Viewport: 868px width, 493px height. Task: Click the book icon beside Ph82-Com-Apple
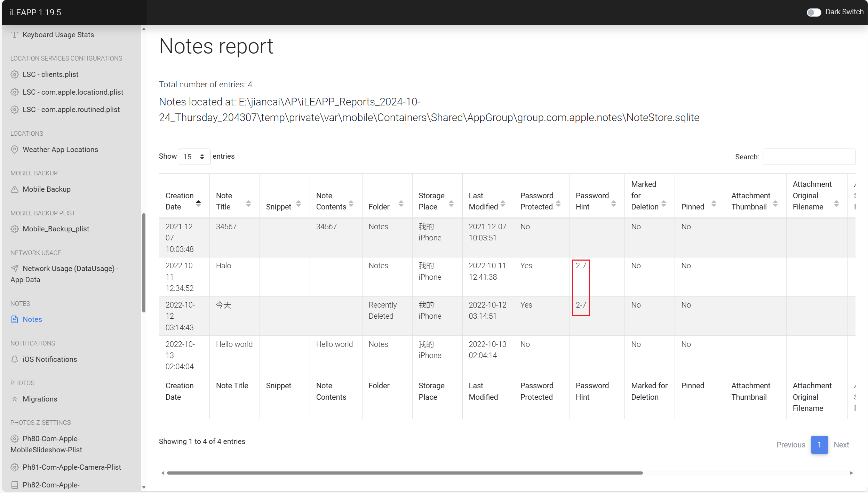(15, 485)
